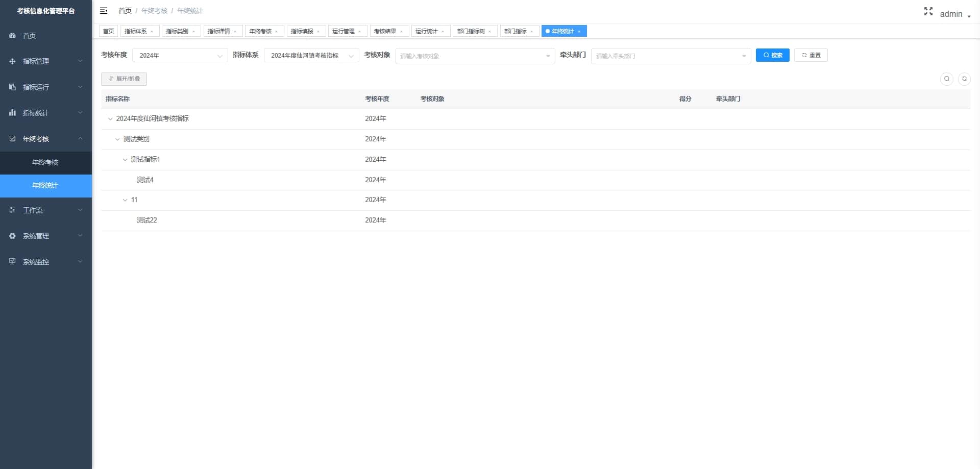980x469 pixels.
Task: Close the 部门指标 tab
Action: (532, 32)
